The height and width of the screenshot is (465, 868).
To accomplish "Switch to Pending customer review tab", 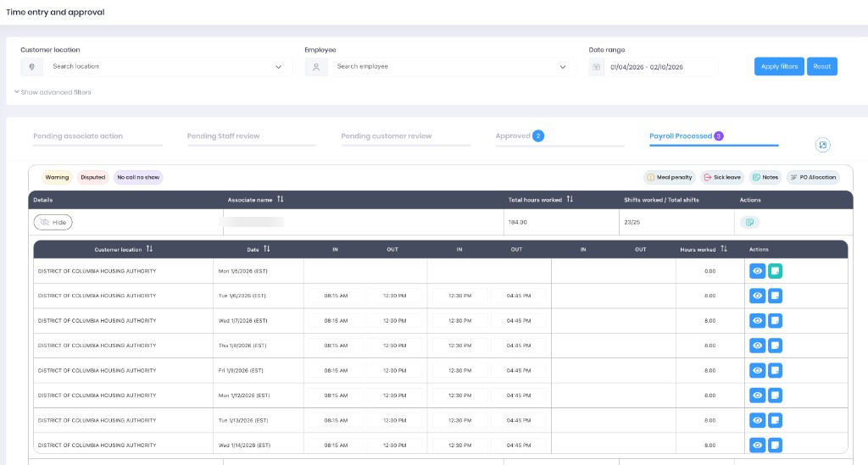I will (387, 136).
